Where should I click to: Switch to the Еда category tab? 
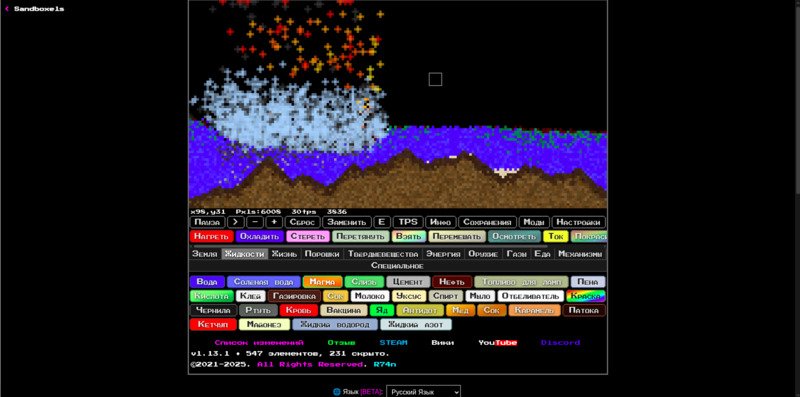click(x=542, y=254)
